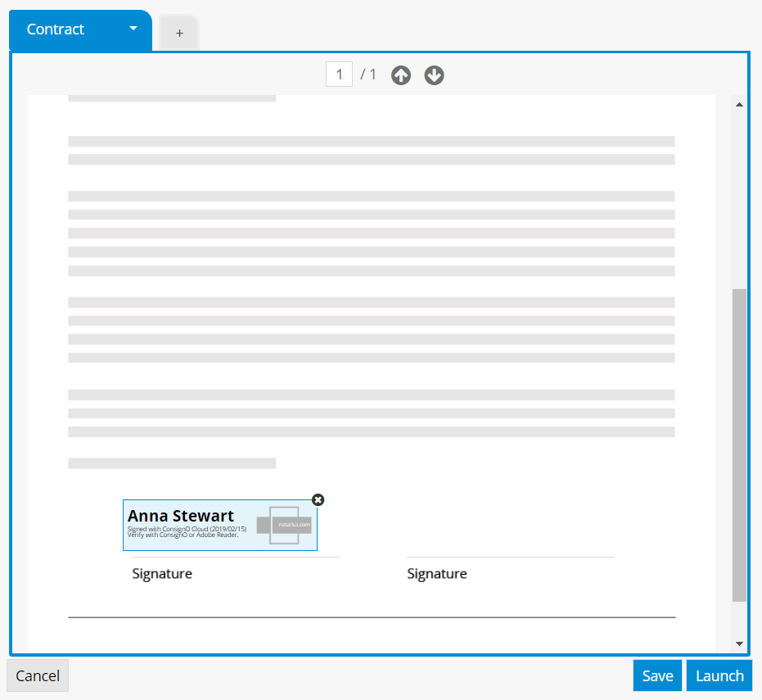Launch the signing project
The height and width of the screenshot is (700, 762).
point(719,675)
